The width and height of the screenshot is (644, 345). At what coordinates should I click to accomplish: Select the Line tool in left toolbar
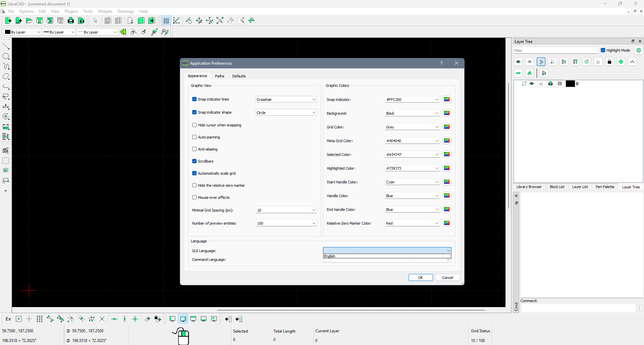point(6,46)
